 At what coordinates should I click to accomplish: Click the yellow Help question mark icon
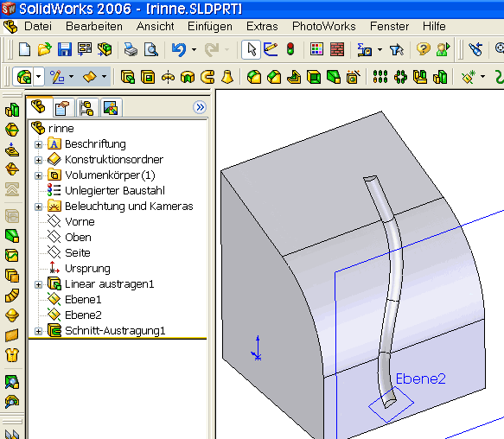coord(423,49)
